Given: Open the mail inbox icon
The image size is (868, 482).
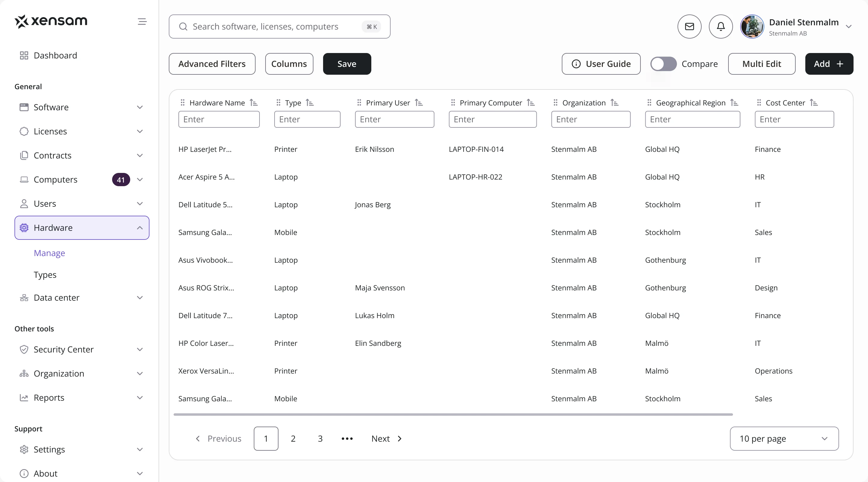Looking at the screenshot, I should tap(689, 26).
